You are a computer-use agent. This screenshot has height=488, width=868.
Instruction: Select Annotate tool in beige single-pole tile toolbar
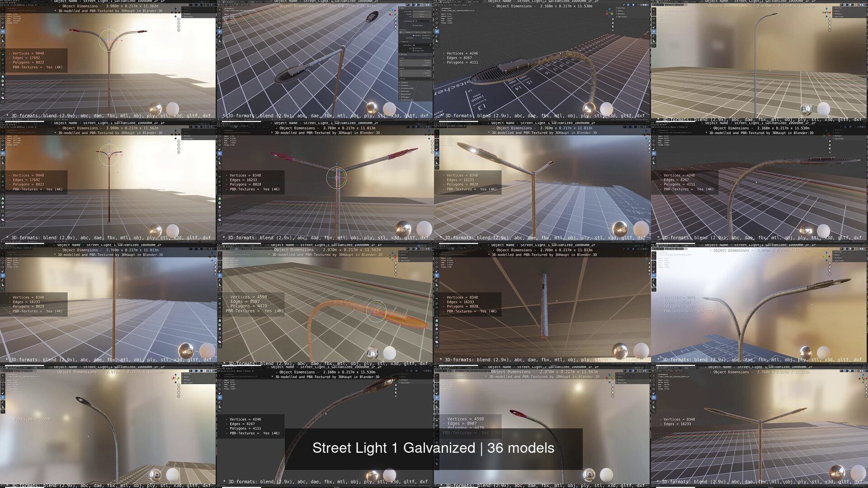654,36
